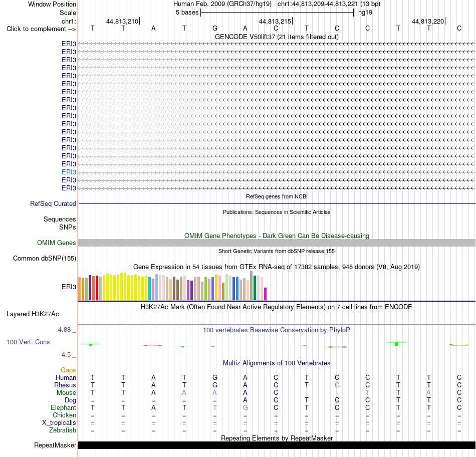Viewport: 476px width, 457px height.
Task: Click the -4.5 PhyloP lower scale value
Action: tap(65, 355)
